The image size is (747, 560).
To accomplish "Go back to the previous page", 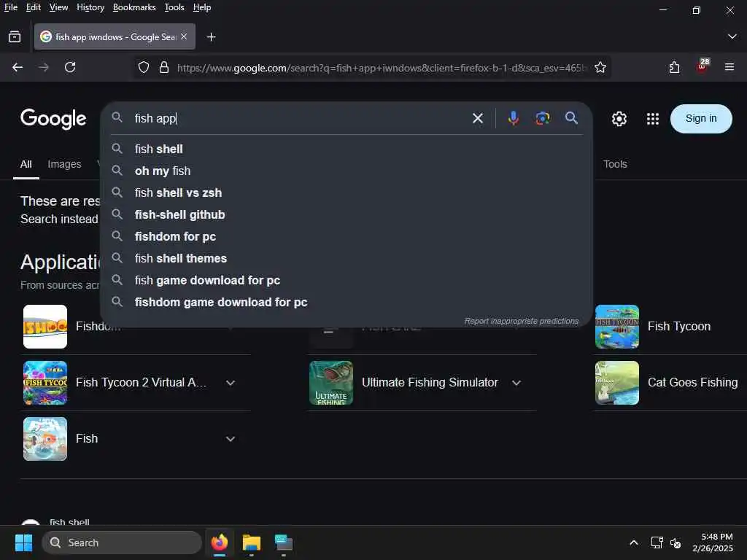I will (18, 67).
